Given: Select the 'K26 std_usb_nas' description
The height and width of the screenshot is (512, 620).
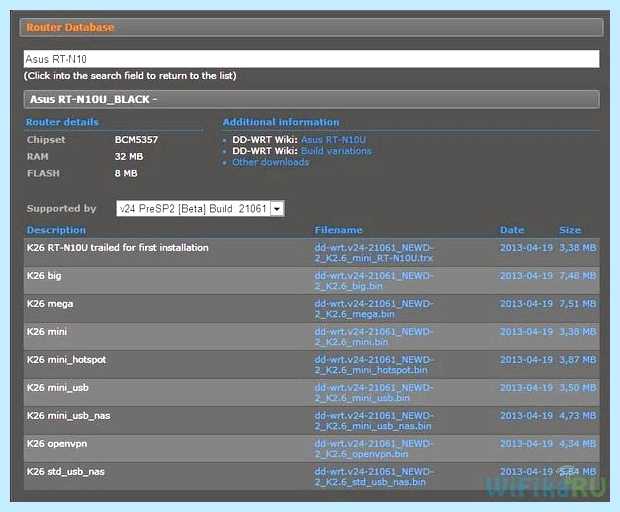Looking at the screenshot, I should tap(65, 472).
